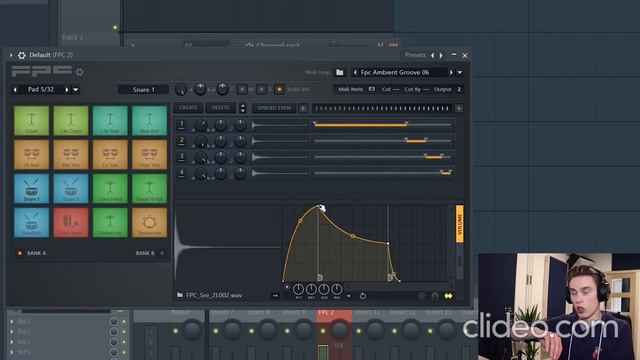Screen dimensions: 640x360
Task: Expand plugin menu arrow left of Default
Action: 11,55
